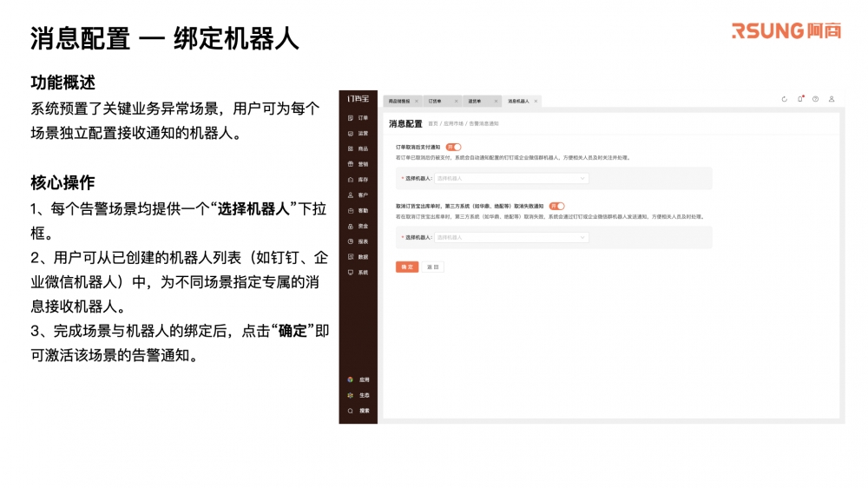The height and width of the screenshot is (488, 868).
Task: Open 生态 at the sidebar bottom
Action: pos(358,395)
